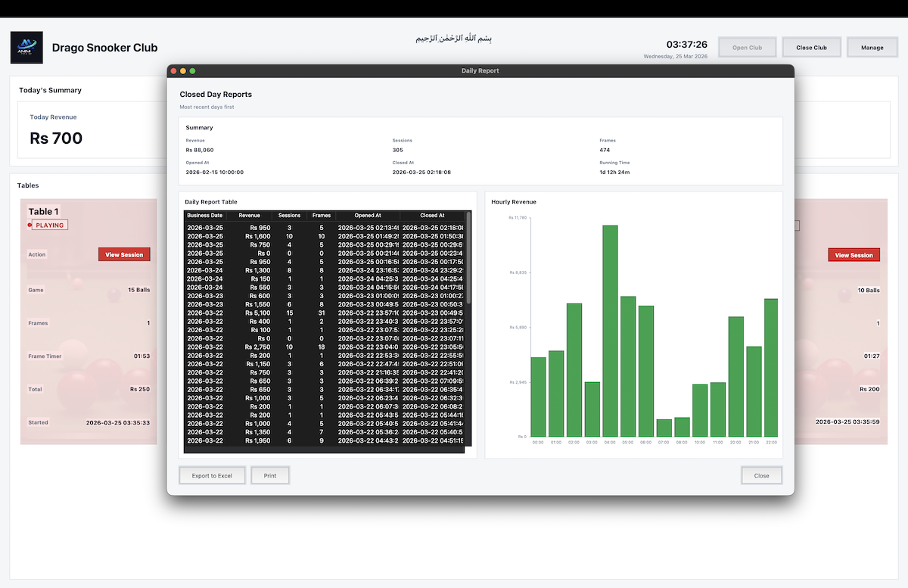Click the Table 1 title in main window
908x588 pixels.
[x=43, y=212]
